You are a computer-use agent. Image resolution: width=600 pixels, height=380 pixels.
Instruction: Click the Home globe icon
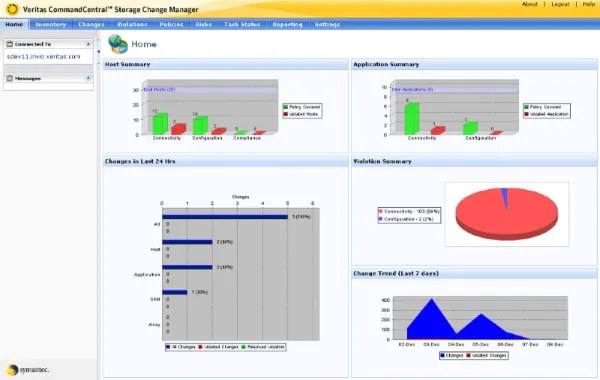click(118, 44)
